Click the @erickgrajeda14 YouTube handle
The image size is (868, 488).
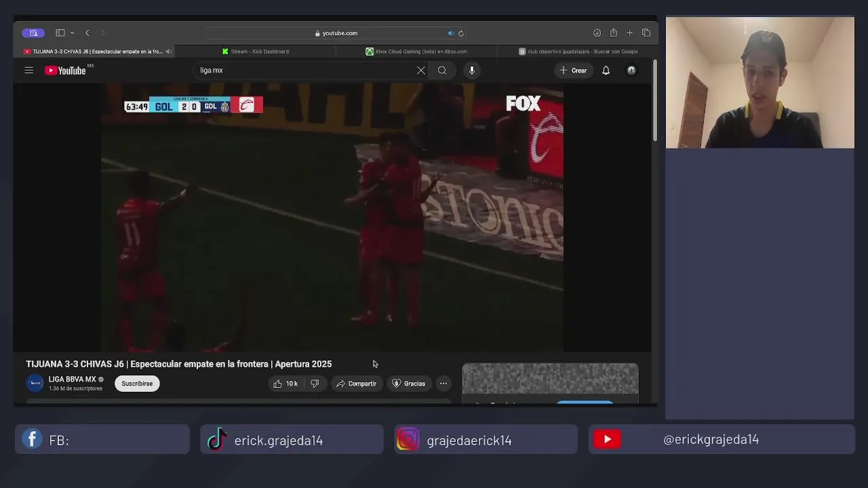tap(711, 439)
